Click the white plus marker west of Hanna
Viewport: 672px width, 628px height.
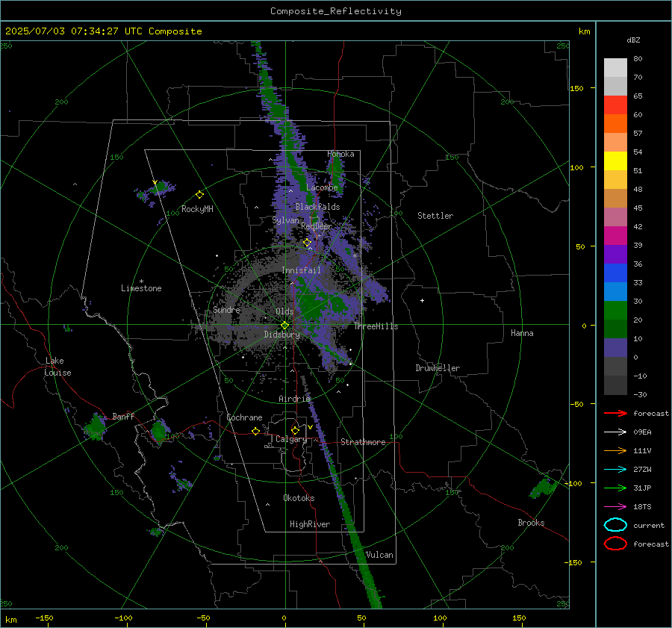pyautogui.click(x=422, y=300)
